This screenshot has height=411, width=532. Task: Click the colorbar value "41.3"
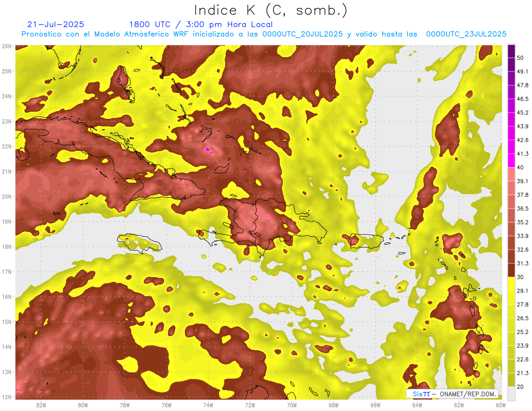tap(522, 154)
